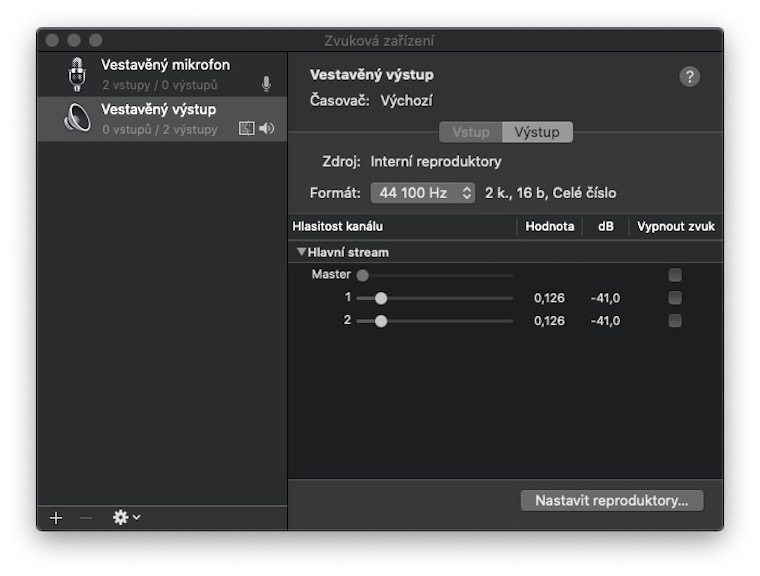The height and width of the screenshot is (576, 760).
Task: Toggle the Master mute checkbox
Action: pyautogui.click(x=675, y=275)
